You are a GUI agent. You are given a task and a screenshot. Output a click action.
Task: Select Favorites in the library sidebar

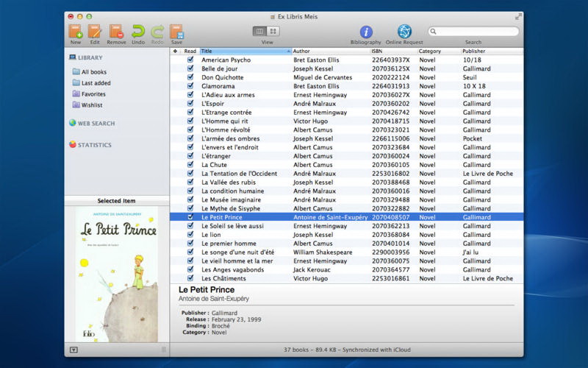click(93, 94)
